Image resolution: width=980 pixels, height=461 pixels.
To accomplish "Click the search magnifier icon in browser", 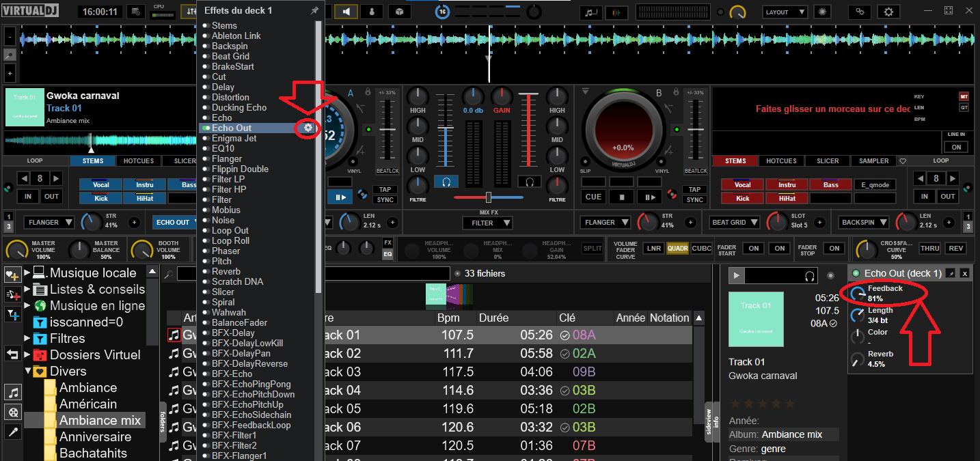I will 169,274.
